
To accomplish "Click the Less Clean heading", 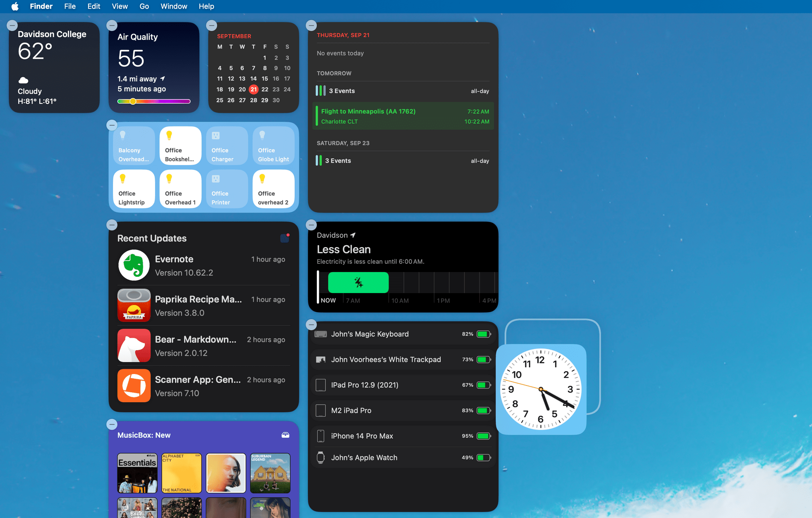I will coord(344,249).
